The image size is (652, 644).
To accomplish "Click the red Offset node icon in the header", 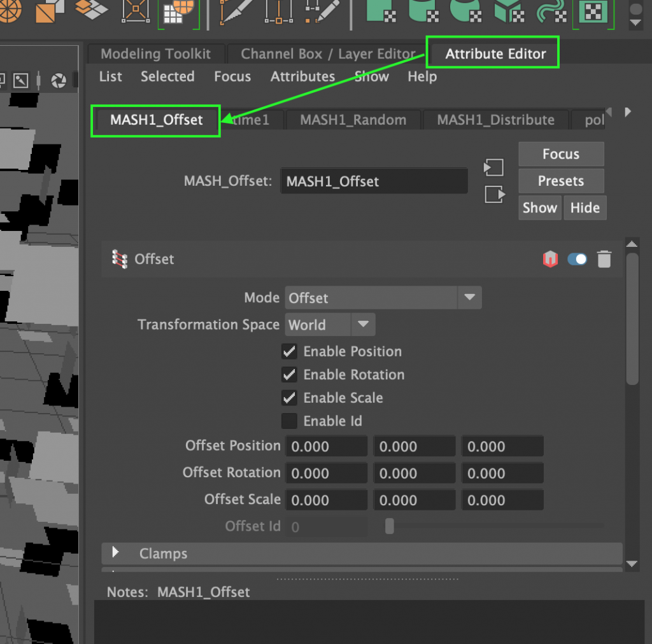I will [x=550, y=259].
